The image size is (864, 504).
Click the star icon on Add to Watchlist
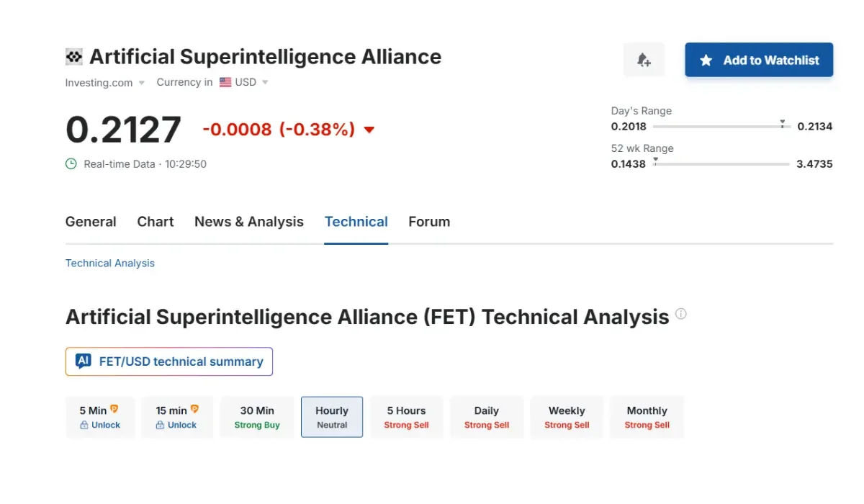tap(707, 60)
